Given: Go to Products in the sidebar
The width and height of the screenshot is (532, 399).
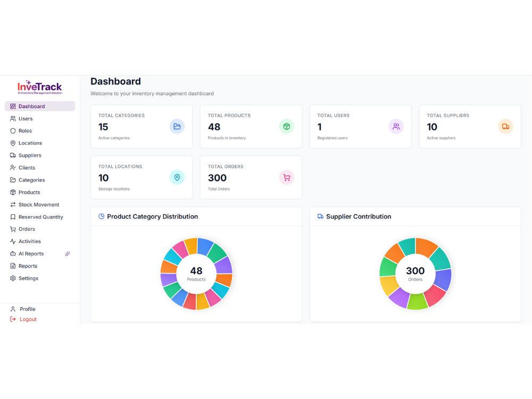Looking at the screenshot, I should 40,192.
